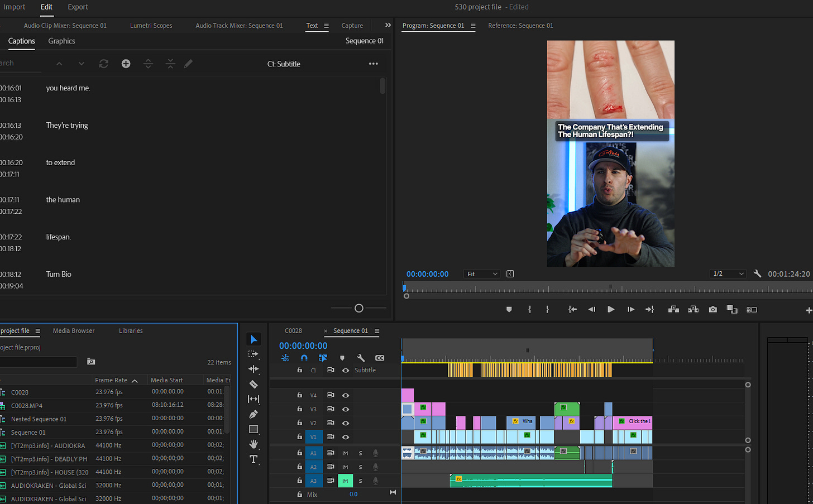
Task: Hide the V3 video track output
Action: tap(346, 409)
